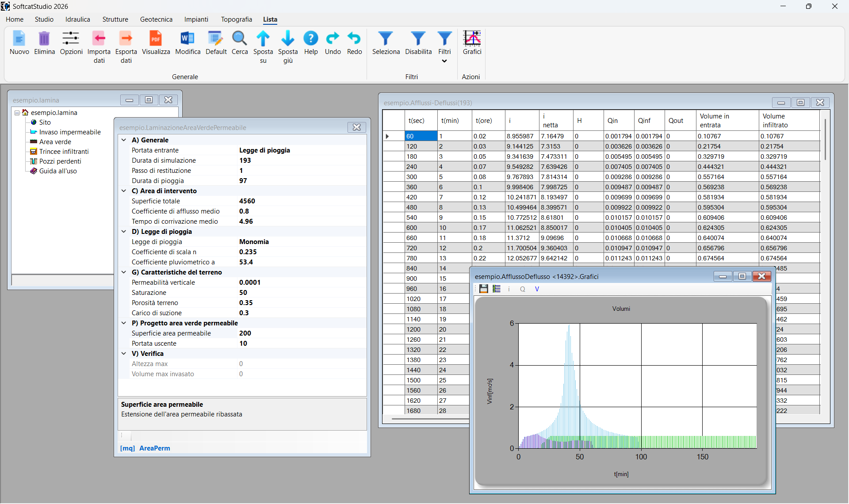The width and height of the screenshot is (849, 504).
Task: Click the Nuovo document icon
Action: coord(19,38)
